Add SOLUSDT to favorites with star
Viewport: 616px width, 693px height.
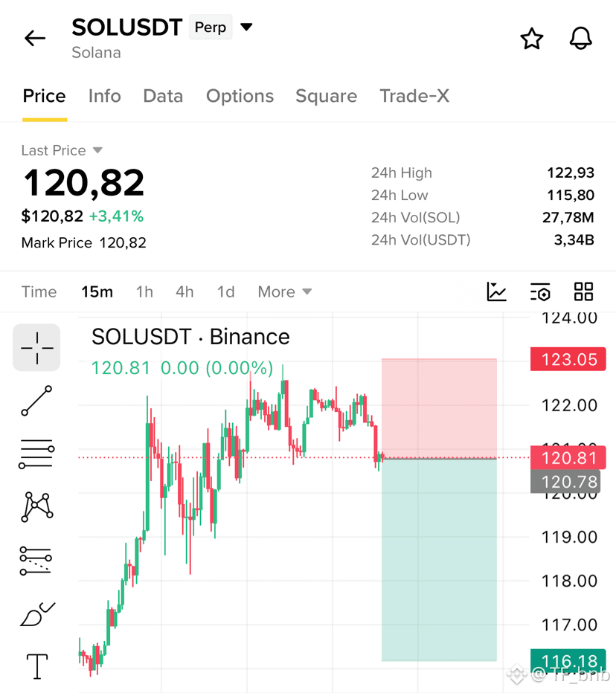(531, 39)
